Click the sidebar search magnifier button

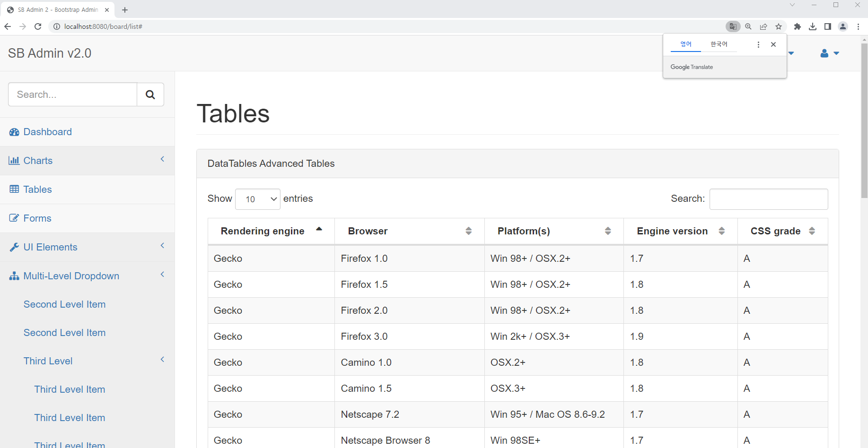coord(150,95)
